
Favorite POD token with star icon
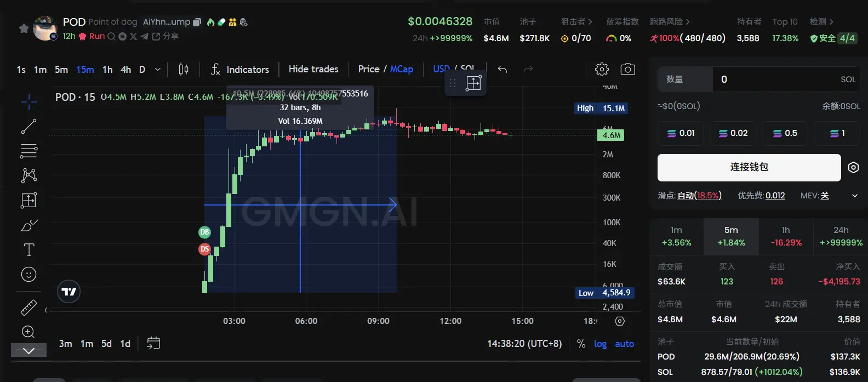pyautogui.click(x=24, y=28)
